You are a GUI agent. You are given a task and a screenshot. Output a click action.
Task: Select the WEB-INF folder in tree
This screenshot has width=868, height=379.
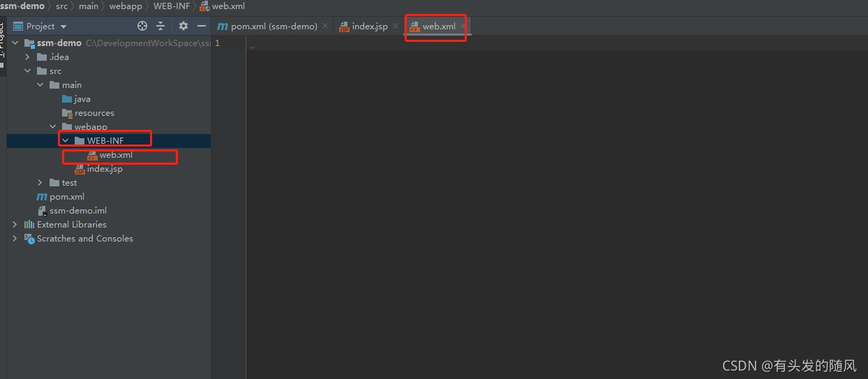tap(105, 140)
